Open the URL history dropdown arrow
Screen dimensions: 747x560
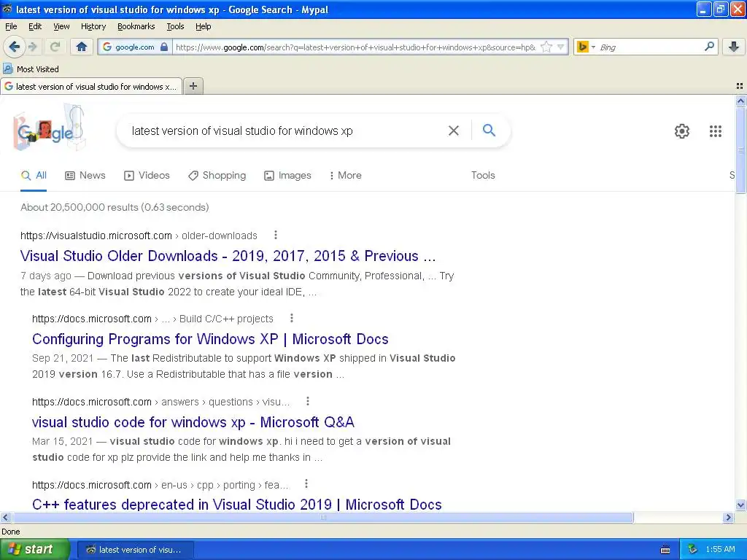click(561, 47)
